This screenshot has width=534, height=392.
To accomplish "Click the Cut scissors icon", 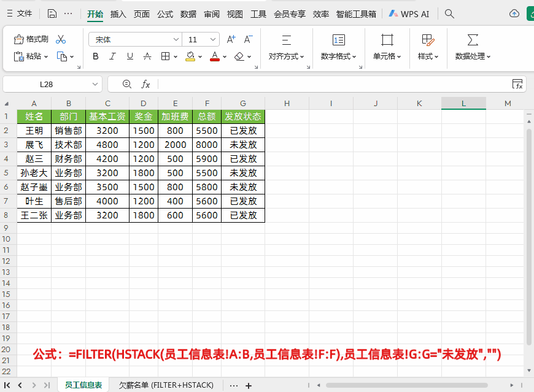I will coord(61,39).
